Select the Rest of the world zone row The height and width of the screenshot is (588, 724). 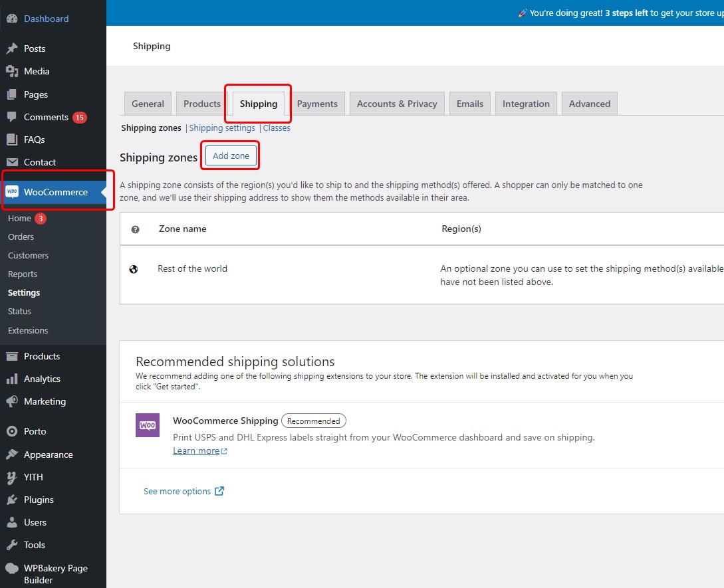[192, 269]
